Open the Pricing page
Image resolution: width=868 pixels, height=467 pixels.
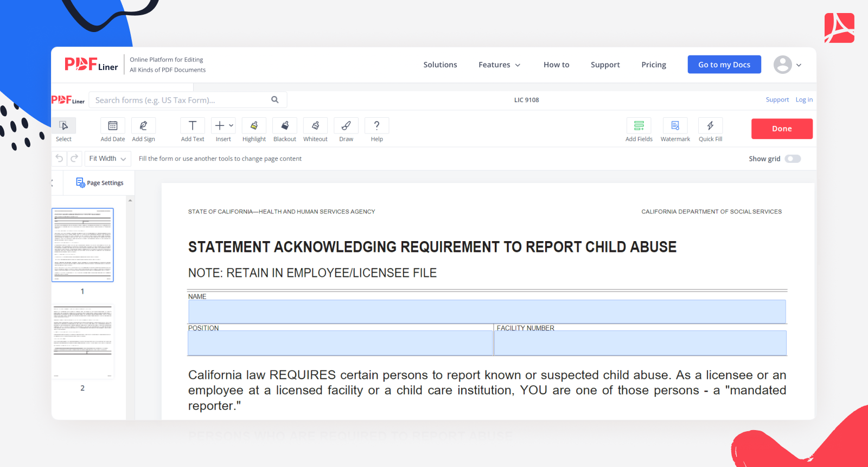(x=654, y=65)
